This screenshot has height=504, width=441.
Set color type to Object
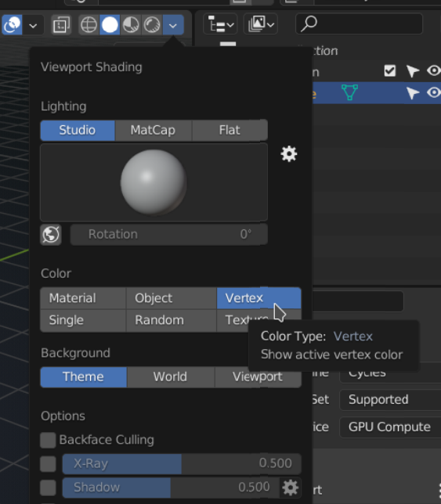click(171, 298)
